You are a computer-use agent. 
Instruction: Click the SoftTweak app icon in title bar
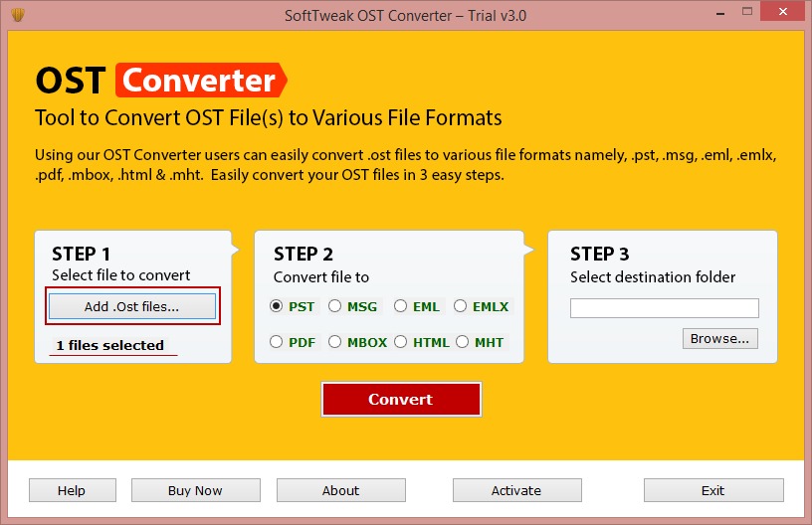tap(18, 15)
